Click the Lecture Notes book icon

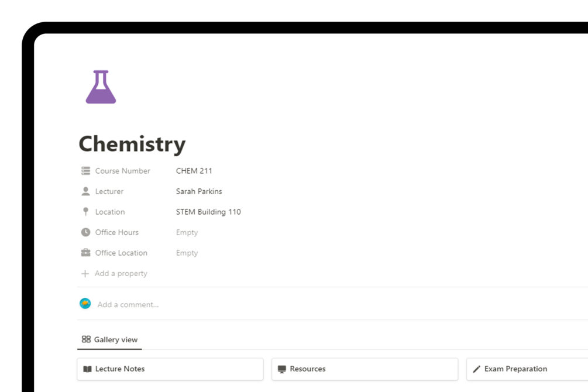87,369
